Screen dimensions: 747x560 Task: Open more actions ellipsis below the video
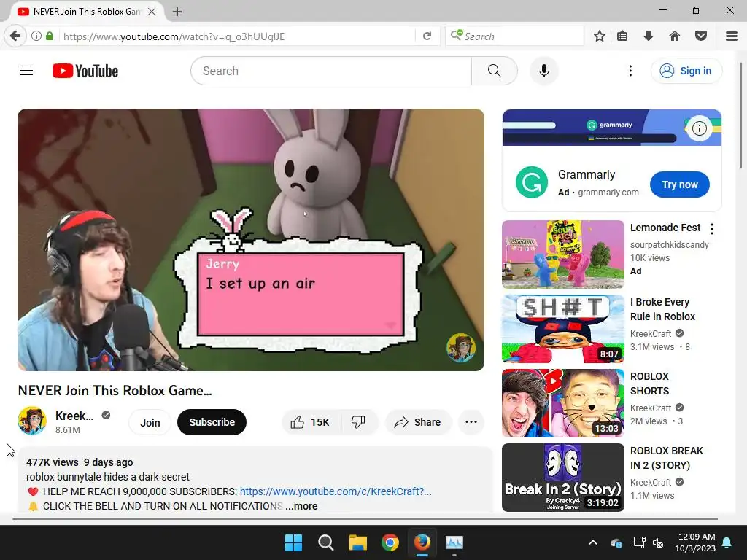(x=471, y=422)
